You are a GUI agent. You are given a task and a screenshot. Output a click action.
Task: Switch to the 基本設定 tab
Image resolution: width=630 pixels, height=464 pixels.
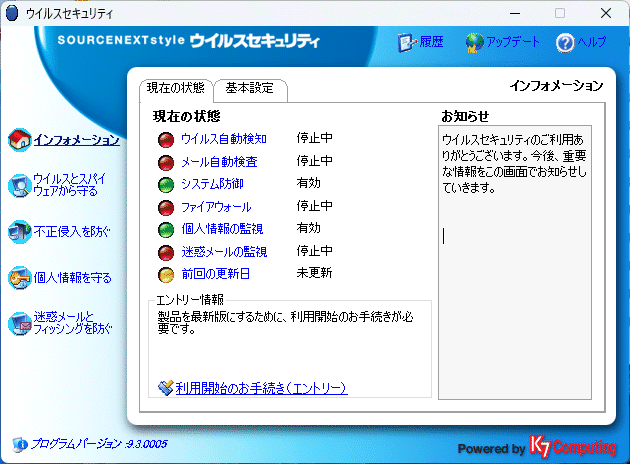pos(250,88)
